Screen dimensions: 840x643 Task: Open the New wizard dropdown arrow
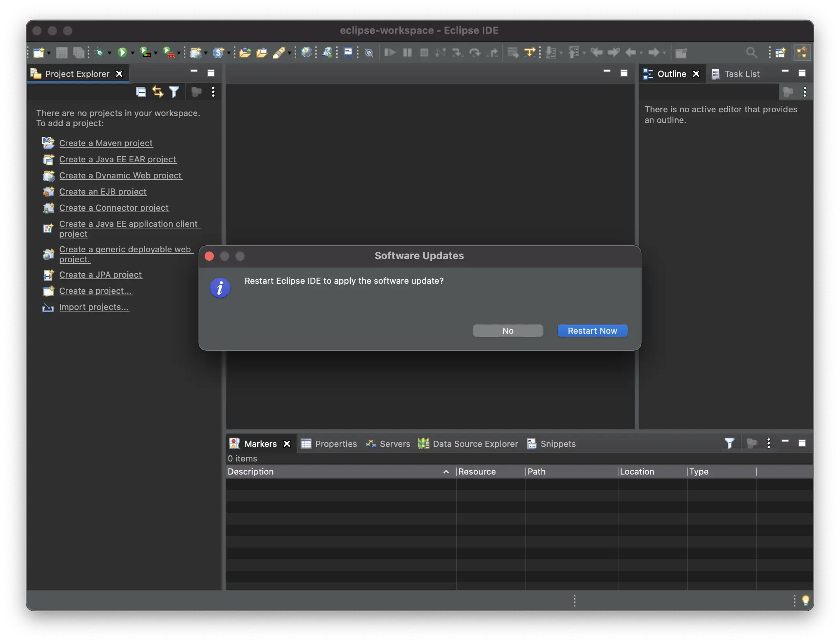[x=49, y=53]
